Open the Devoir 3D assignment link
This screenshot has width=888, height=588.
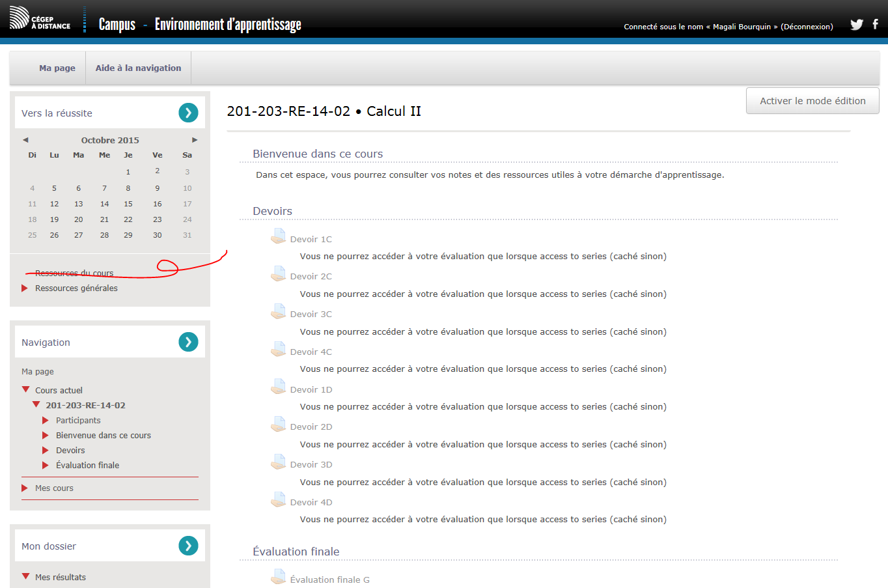(311, 464)
